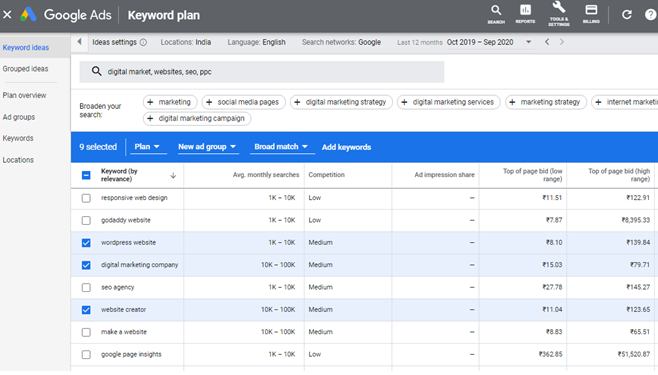Open the Broad match dropdown
This screenshot has width=658, height=375.
(x=282, y=147)
